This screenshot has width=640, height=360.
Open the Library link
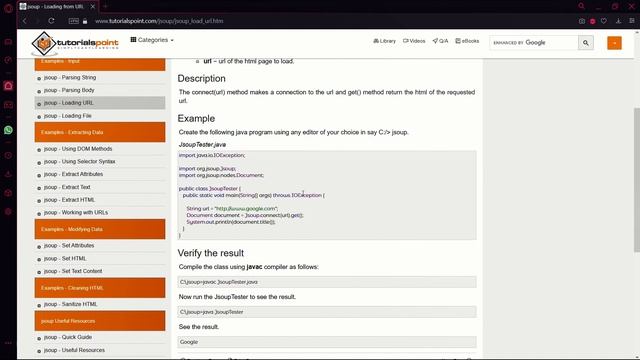pyautogui.click(x=384, y=41)
